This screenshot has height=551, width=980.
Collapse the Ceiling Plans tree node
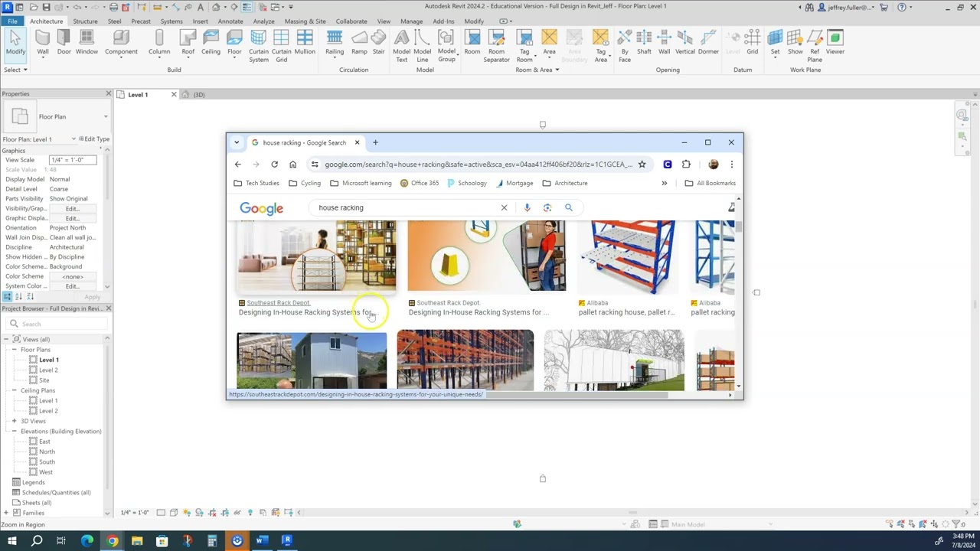pos(14,390)
